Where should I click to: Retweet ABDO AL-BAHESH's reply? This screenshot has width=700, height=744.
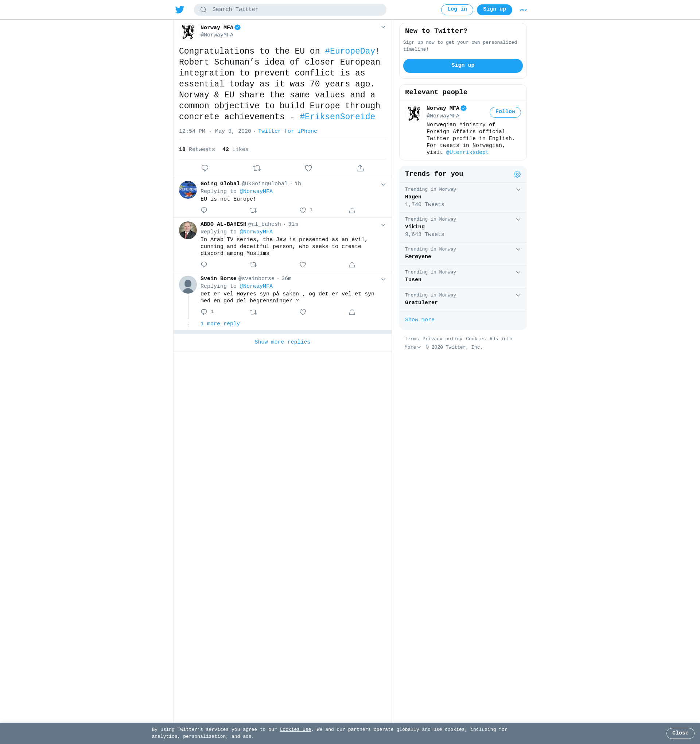[x=253, y=264]
